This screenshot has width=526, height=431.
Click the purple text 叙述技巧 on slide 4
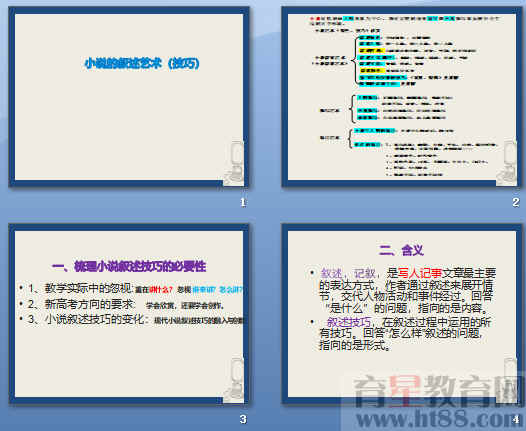click(x=349, y=322)
